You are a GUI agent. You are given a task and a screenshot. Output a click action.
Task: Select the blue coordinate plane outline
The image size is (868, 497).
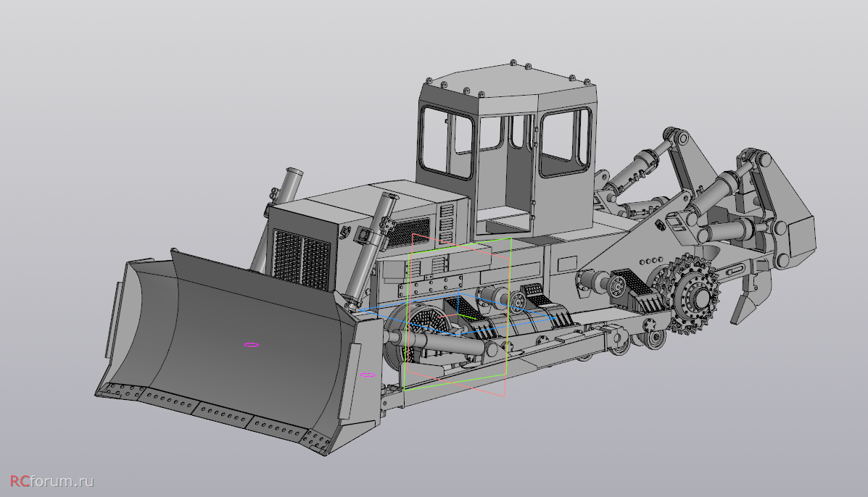[x=458, y=315]
